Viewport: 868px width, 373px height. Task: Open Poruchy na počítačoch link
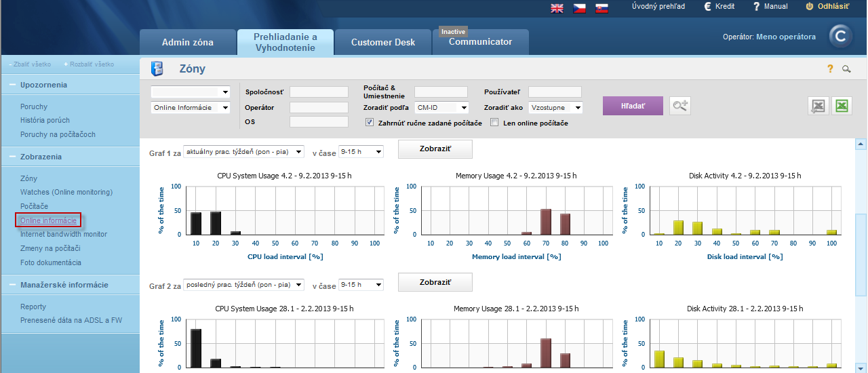pyautogui.click(x=58, y=134)
